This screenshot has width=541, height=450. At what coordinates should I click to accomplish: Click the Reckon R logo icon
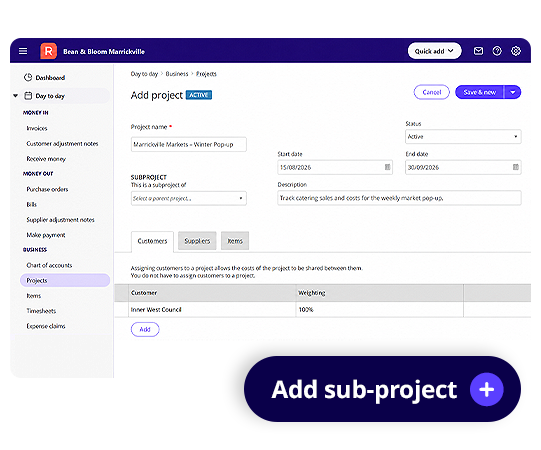[x=49, y=51]
